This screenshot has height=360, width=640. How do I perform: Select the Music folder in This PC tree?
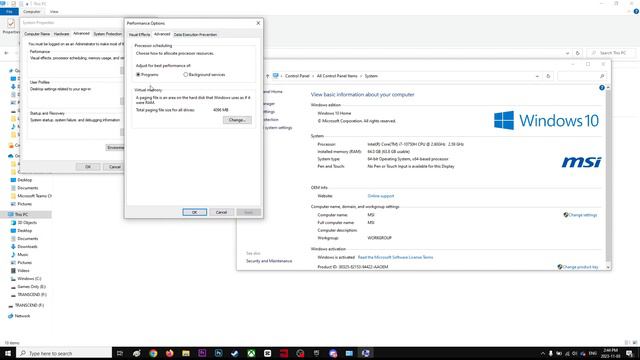(22, 254)
